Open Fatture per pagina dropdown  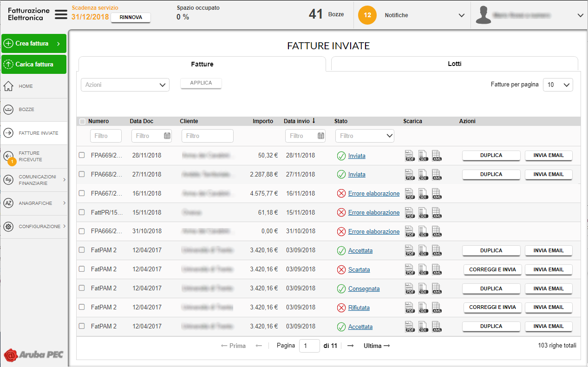558,85
